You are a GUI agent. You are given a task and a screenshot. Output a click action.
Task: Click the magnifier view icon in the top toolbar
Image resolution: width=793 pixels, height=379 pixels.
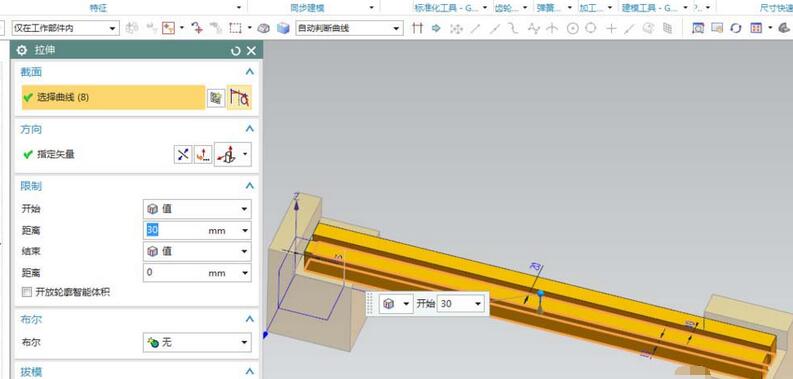[x=698, y=28]
